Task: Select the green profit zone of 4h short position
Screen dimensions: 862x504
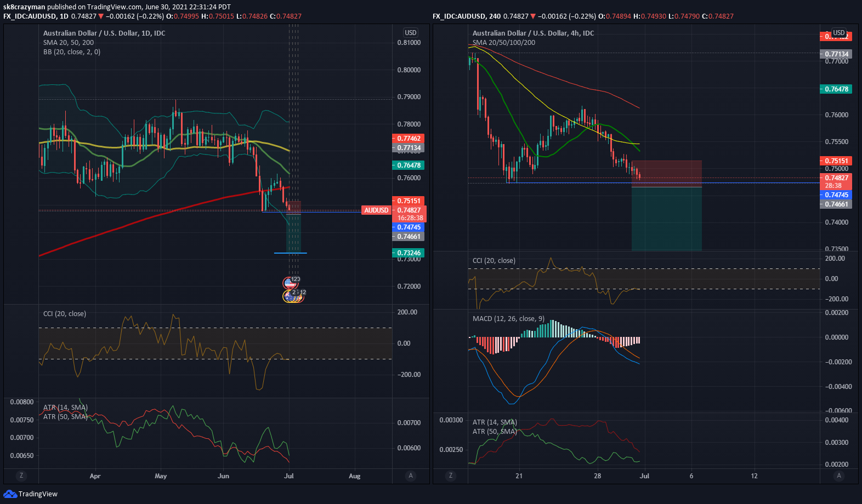Action: click(x=667, y=219)
